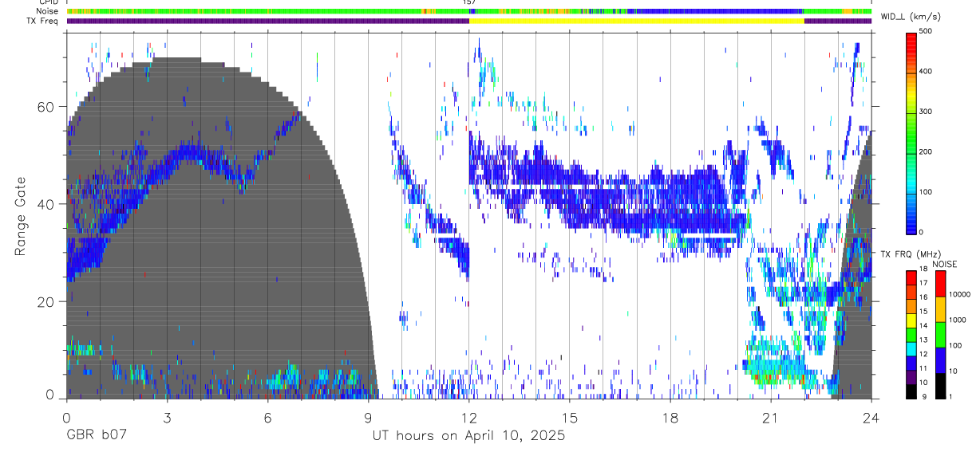980x452 pixels.
Task: Click the red swatch in the NOISE legend
Action: click(x=941, y=283)
